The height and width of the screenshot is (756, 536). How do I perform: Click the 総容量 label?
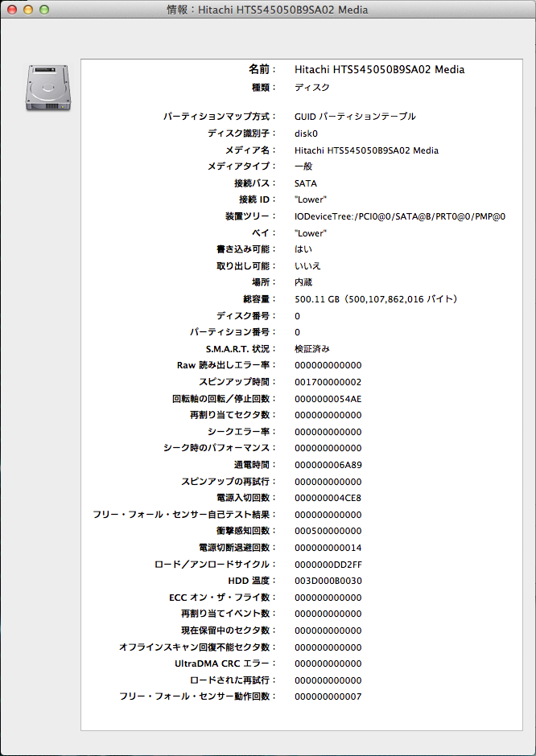click(260, 299)
